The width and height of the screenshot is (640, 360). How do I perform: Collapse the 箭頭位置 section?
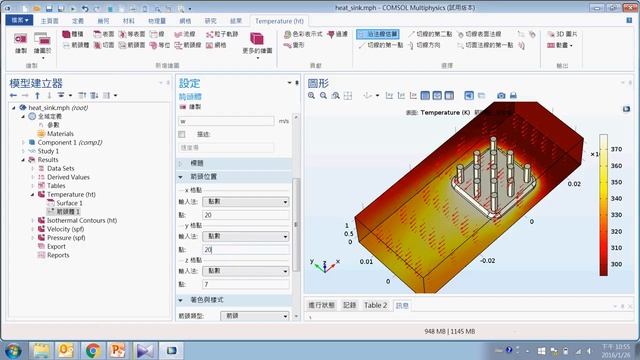(x=180, y=177)
